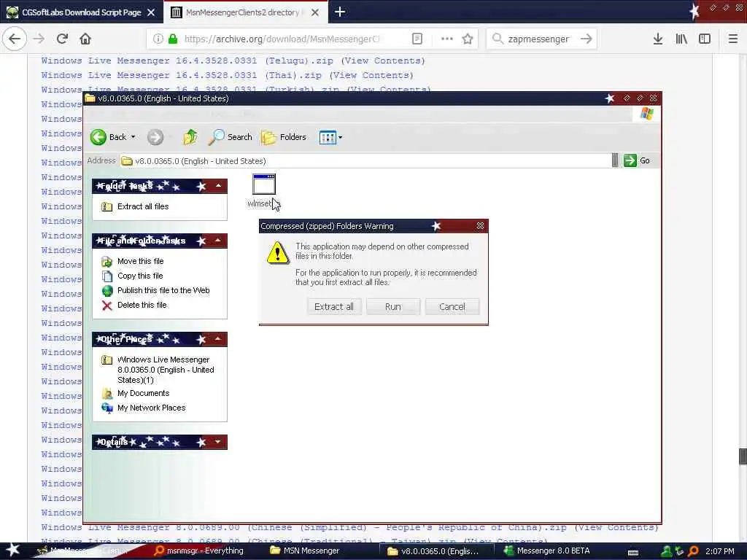
Task: Toggle Firefox sidebar icon
Action: click(705, 39)
